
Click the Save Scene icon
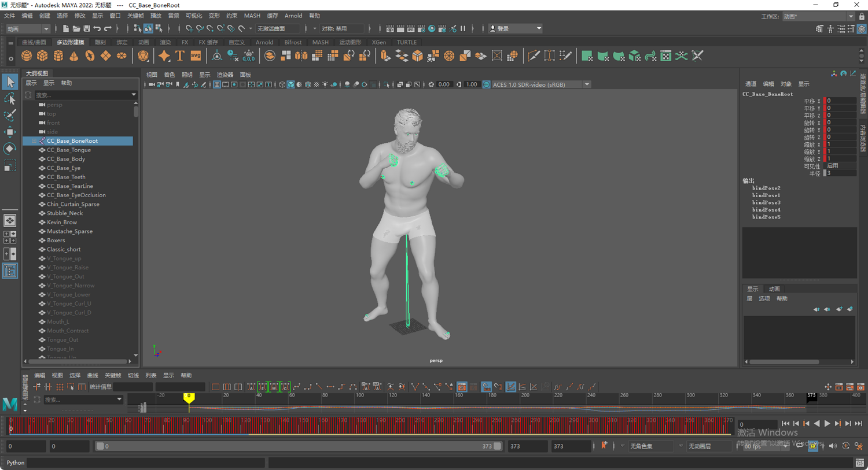86,28
